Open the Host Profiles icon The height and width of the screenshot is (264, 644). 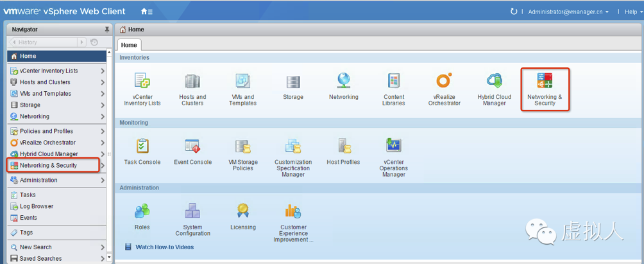[343, 146]
